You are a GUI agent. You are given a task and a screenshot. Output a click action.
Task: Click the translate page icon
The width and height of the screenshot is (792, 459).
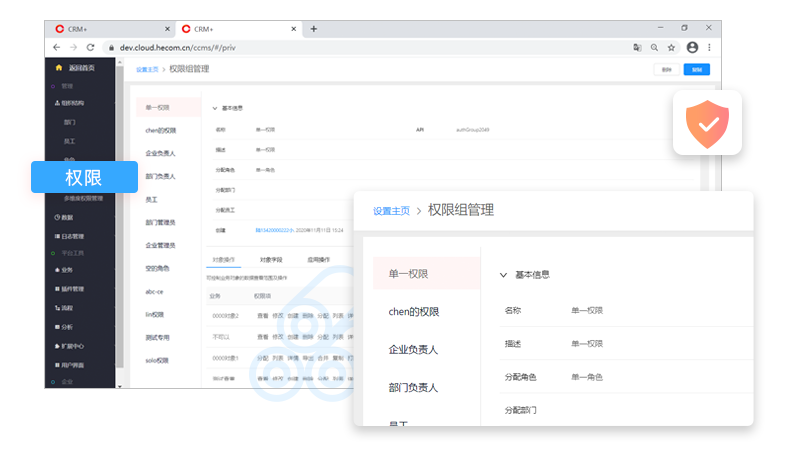coord(636,47)
